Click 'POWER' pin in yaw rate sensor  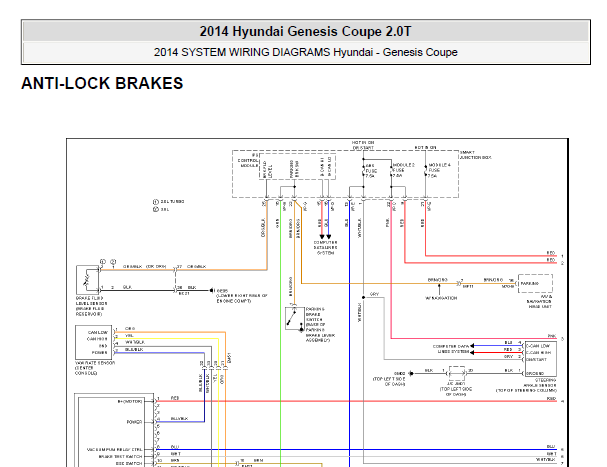100,352
